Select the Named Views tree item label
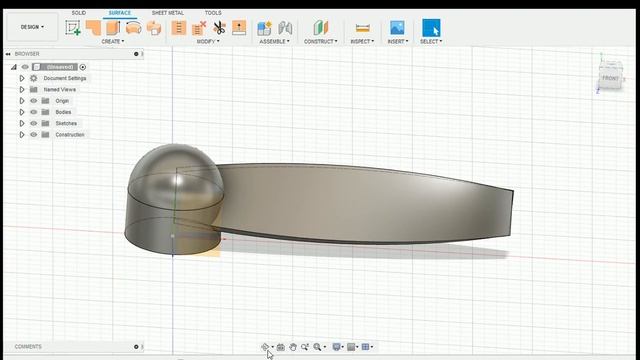640x360 pixels. [60, 89]
